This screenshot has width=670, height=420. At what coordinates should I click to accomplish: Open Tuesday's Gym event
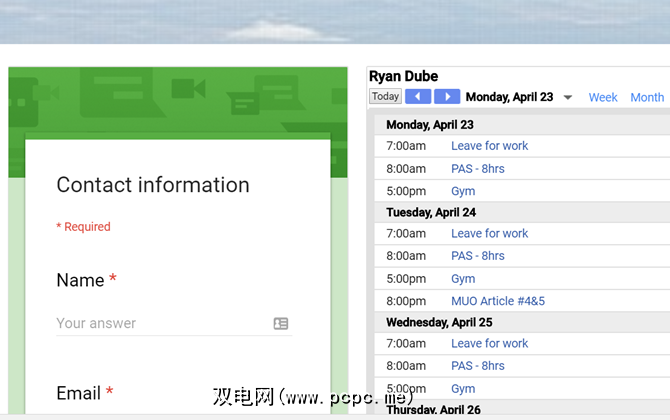click(x=463, y=279)
